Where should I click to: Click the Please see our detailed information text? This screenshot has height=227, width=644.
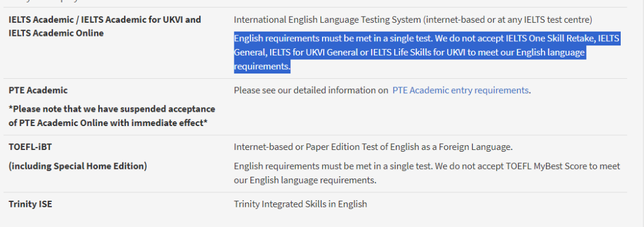pos(311,90)
